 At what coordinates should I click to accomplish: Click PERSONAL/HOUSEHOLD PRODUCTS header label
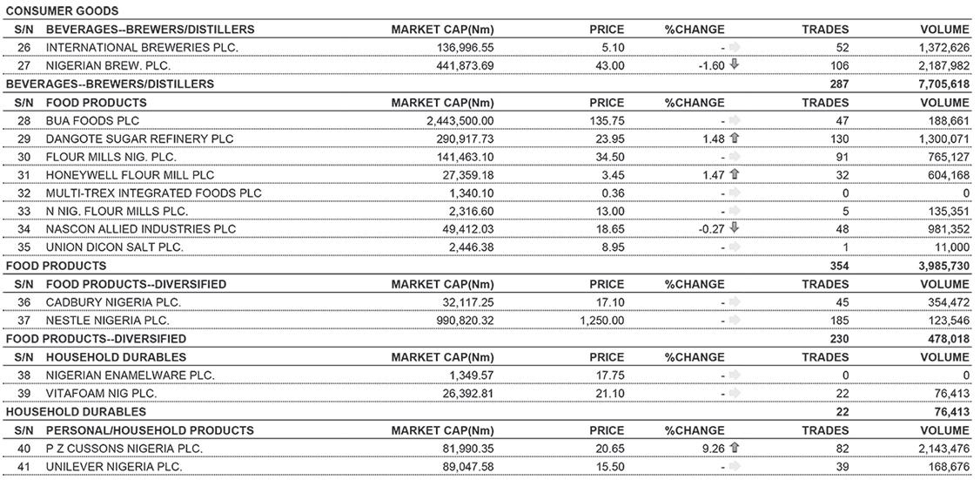tap(150, 430)
